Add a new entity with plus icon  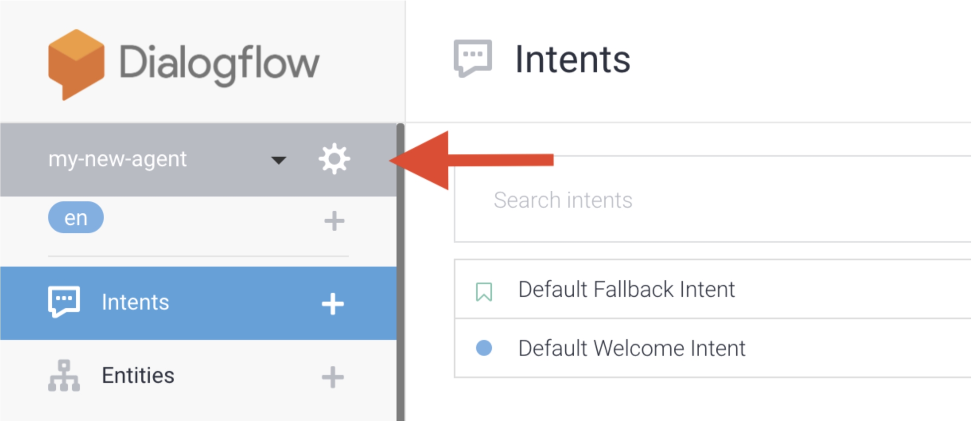pyautogui.click(x=333, y=377)
